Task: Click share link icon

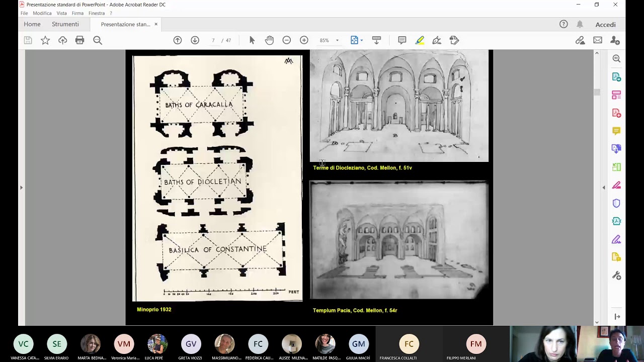Action: pos(580,40)
